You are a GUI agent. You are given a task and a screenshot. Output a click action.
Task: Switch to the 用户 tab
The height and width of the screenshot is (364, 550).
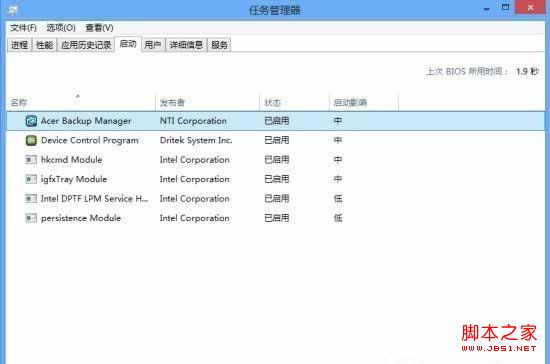click(153, 45)
